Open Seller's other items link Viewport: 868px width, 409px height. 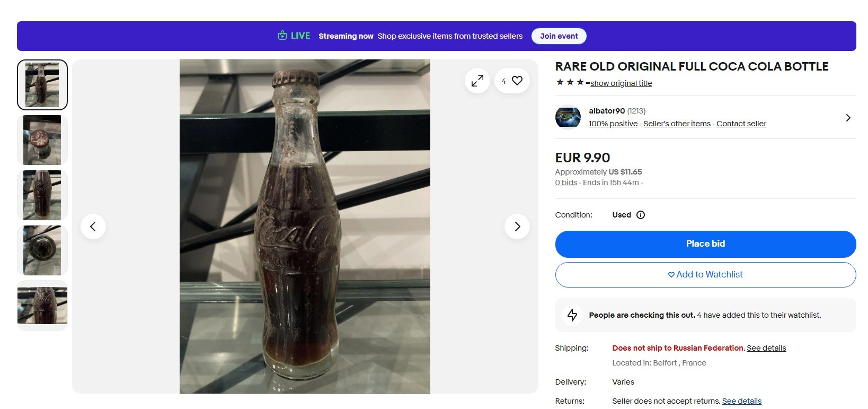677,124
